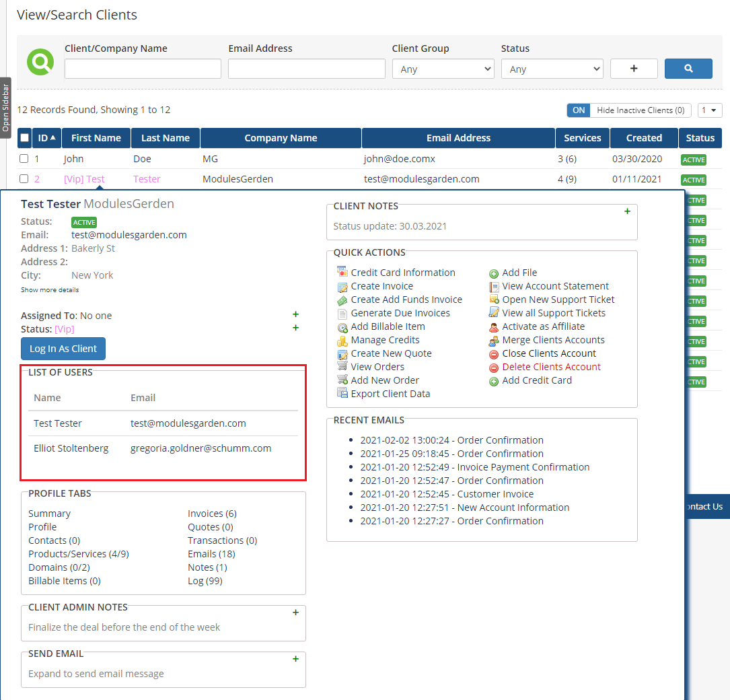Open the page number dropdown
730x700 pixels.
(710, 110)
